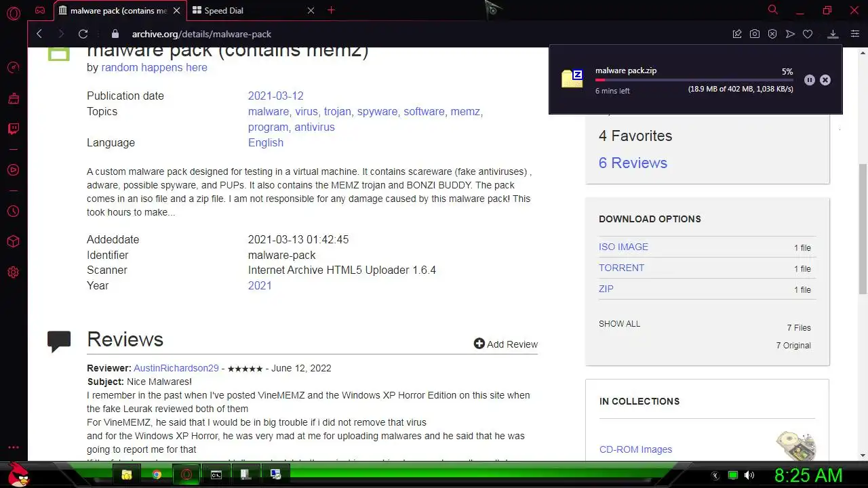This screenshot has height=488, width=868.
Task: Open sidebar three-dots setup menu
Action: tap(13, 447)
